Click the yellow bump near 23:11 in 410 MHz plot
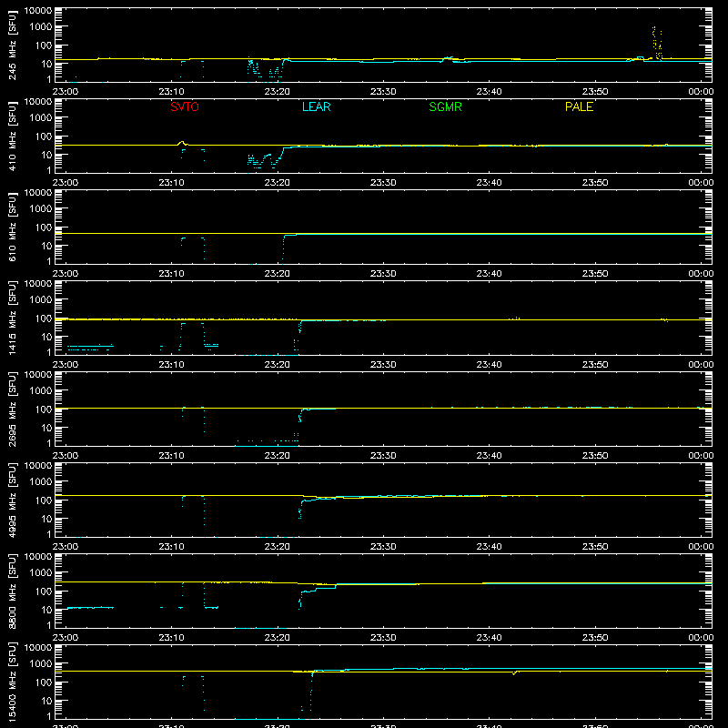Image resolution: width=728 pixels, height=728 pixels. (182, 143)
